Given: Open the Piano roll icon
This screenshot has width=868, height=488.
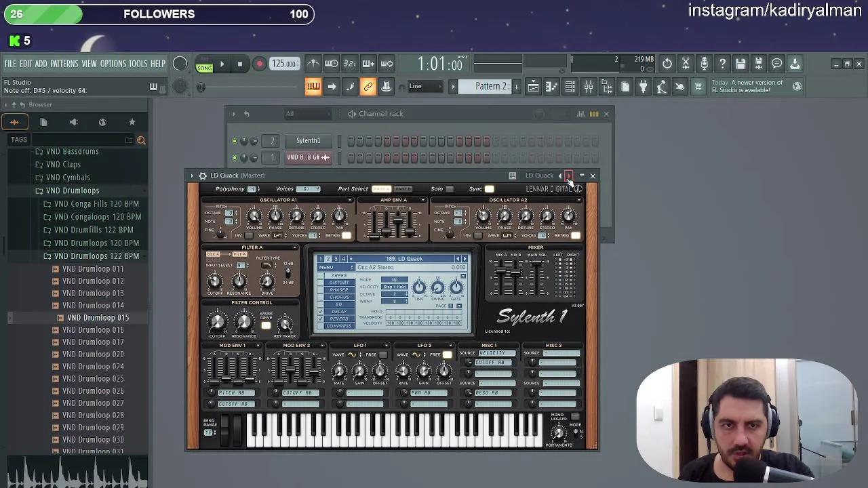Looking at the screenshot, I should coord(552,86).
